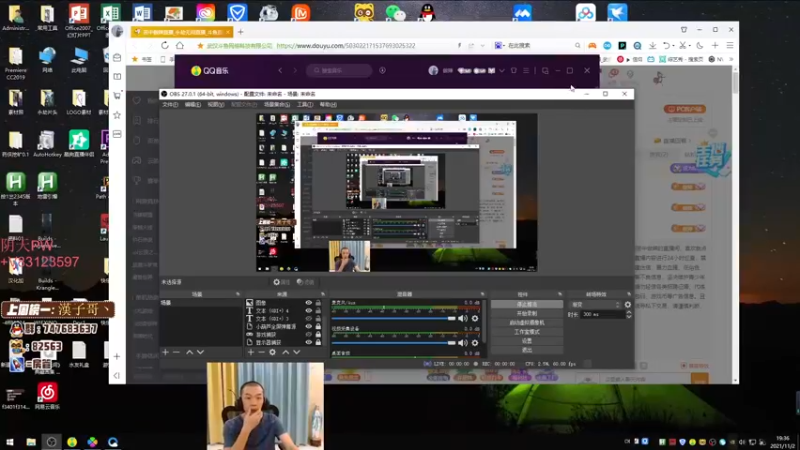Image resolution: width=800 pixels, height=450 pixels.
Task: Open 渐变 transition dropdown
Action: coord(594,305)
